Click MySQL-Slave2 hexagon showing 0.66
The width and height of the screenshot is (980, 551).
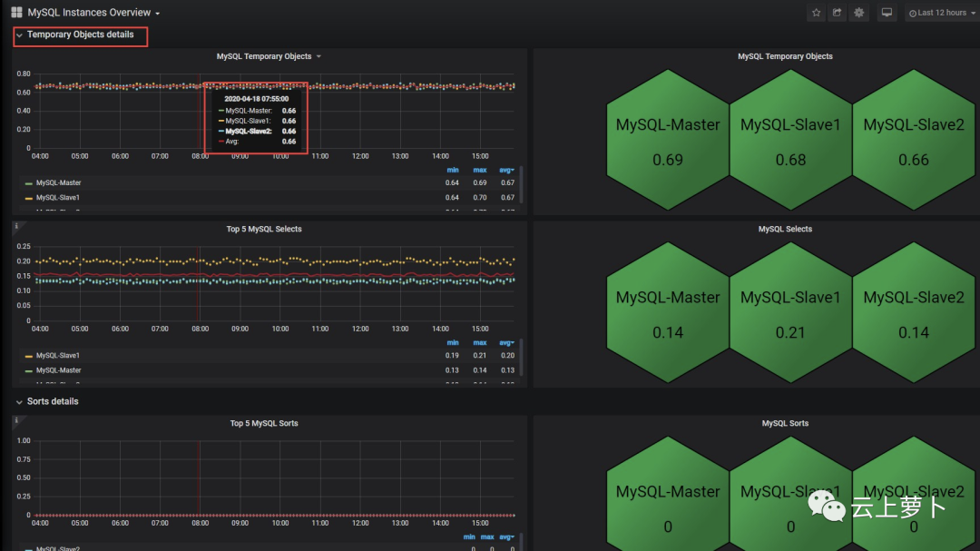point(913,140)
